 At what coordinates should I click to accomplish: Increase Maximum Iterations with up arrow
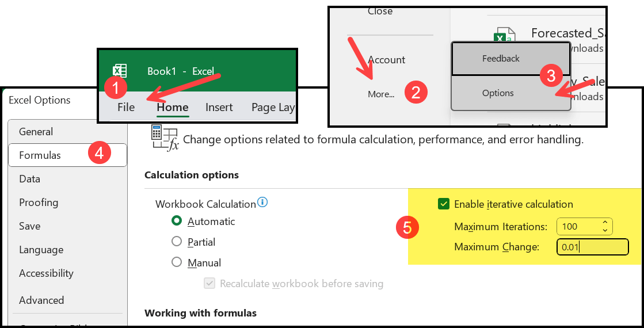click(x=604, y=223)
